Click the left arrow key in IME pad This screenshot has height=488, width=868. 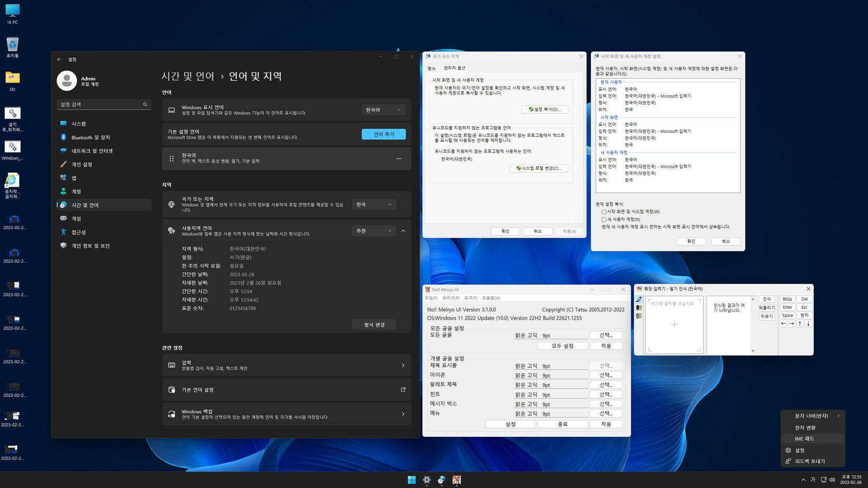[x=783, y=324]
